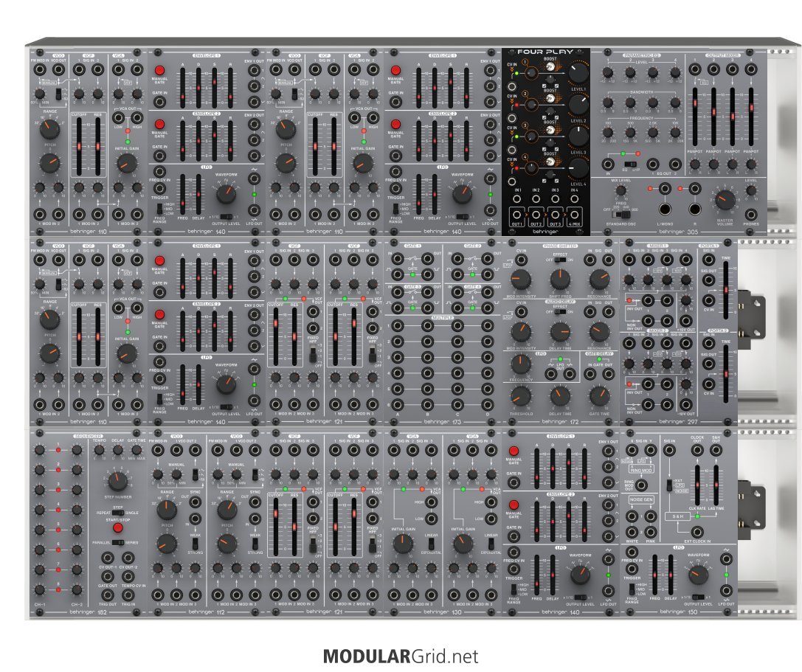Select the MULTIPLE row 1 column A jack

pos(398,325)
